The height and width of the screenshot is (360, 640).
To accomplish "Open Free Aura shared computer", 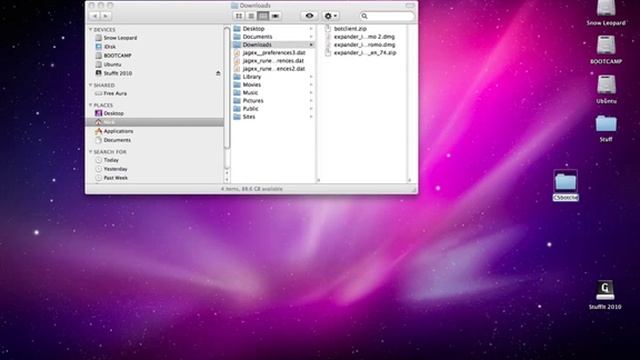I will point(111,93).
